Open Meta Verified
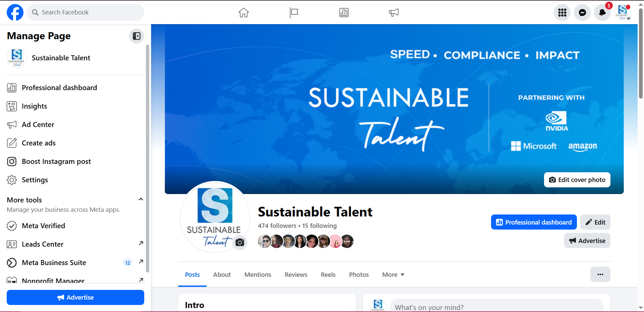Screen dimensions: 644x312 (75, 226)
